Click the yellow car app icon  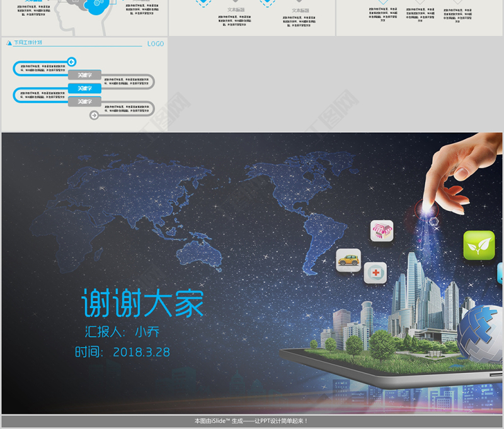coord(348,260)
